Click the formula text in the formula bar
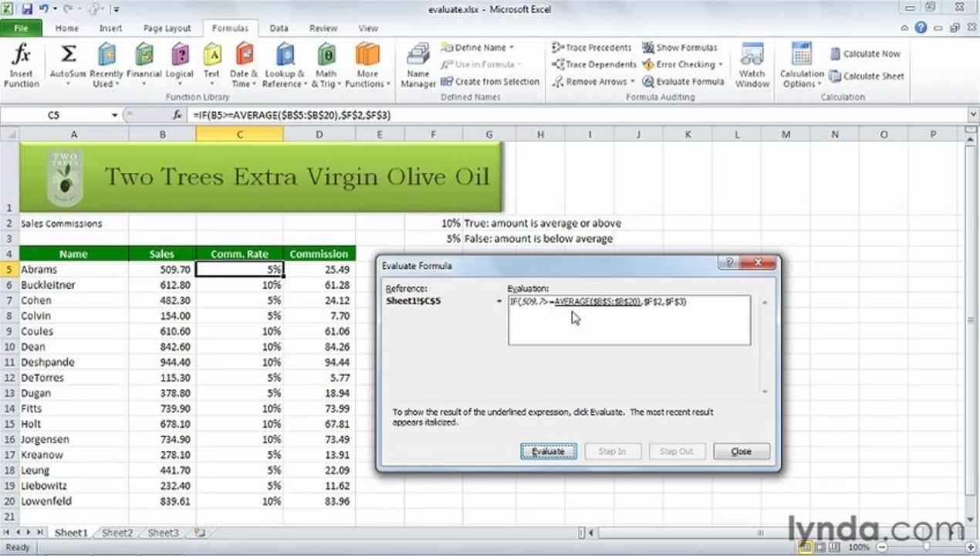This screenshot has height=556, width=980. click(x=292, y=115)
